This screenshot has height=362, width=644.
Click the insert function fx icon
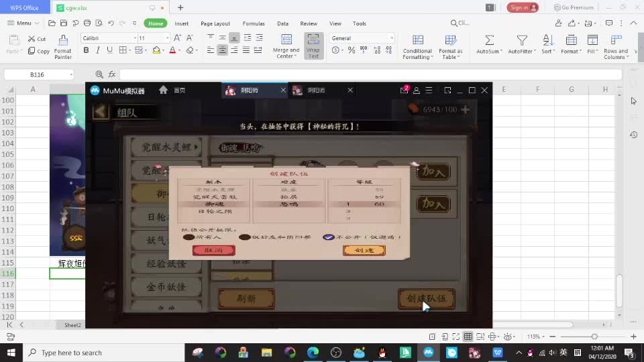(112, 74)
